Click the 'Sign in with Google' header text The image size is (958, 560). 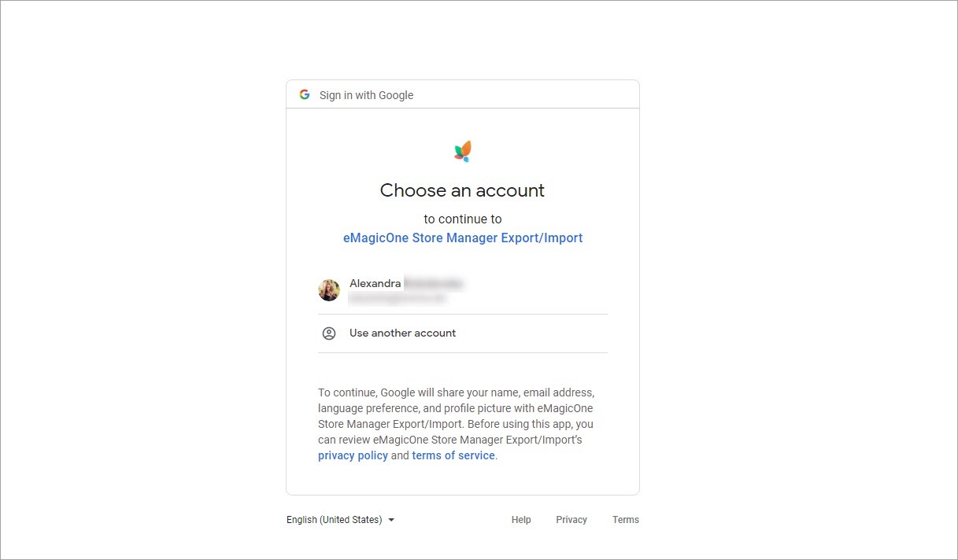coord(366,95)
